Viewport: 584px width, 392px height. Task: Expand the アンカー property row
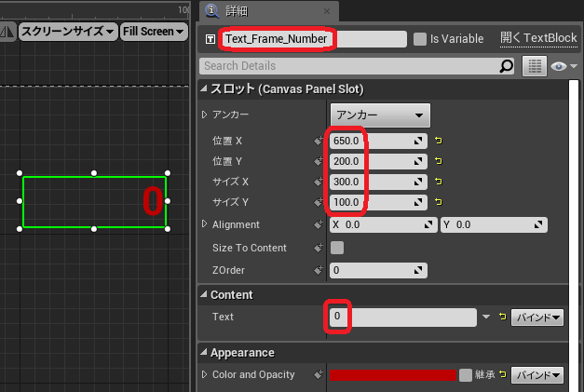(x=204, y=115)
